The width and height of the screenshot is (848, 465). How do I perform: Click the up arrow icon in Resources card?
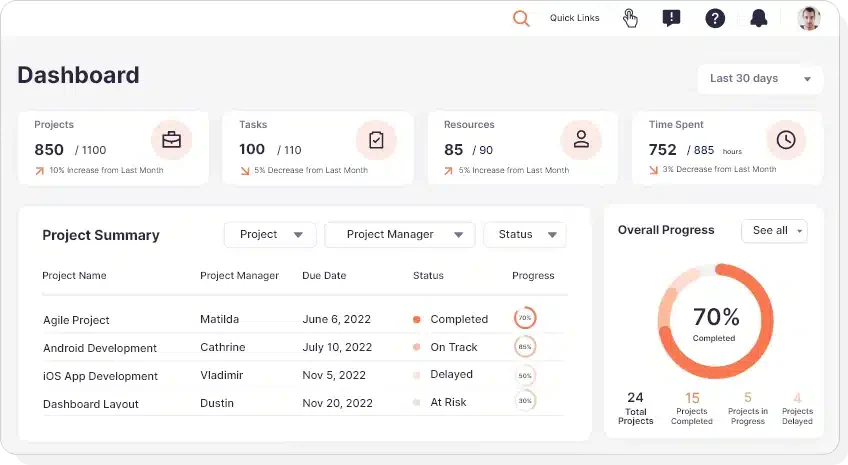pos(448,171)
